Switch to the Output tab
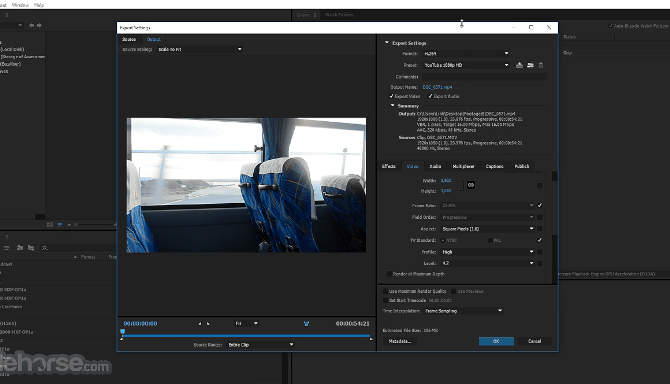 [x=153, y=39]
